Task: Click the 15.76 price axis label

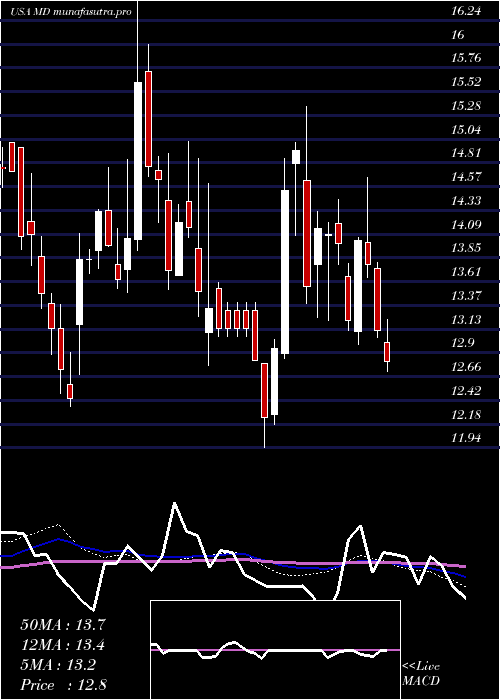Action: [x=466, y=58]
